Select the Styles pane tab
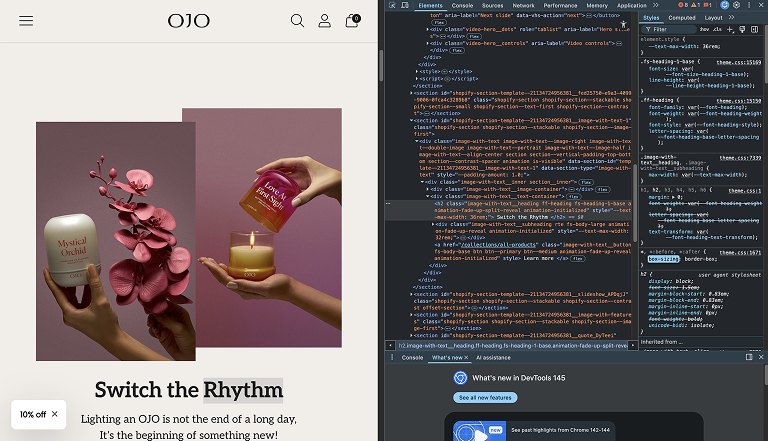 651,18
